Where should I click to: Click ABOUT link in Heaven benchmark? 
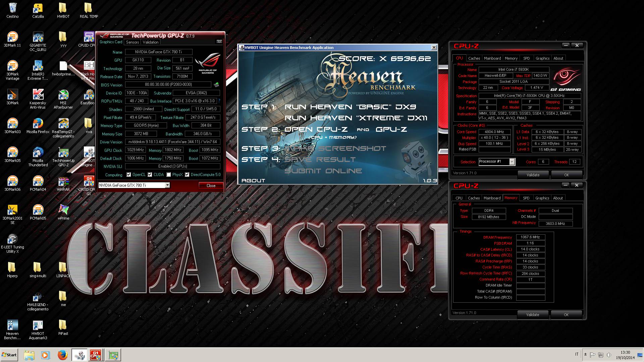coord(253,180)
